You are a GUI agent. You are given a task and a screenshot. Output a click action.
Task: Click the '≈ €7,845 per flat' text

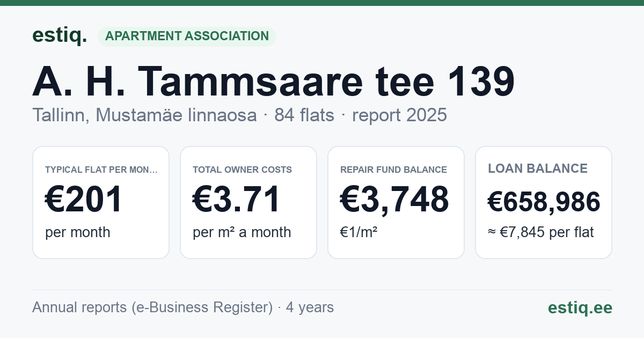click(541, 233)
